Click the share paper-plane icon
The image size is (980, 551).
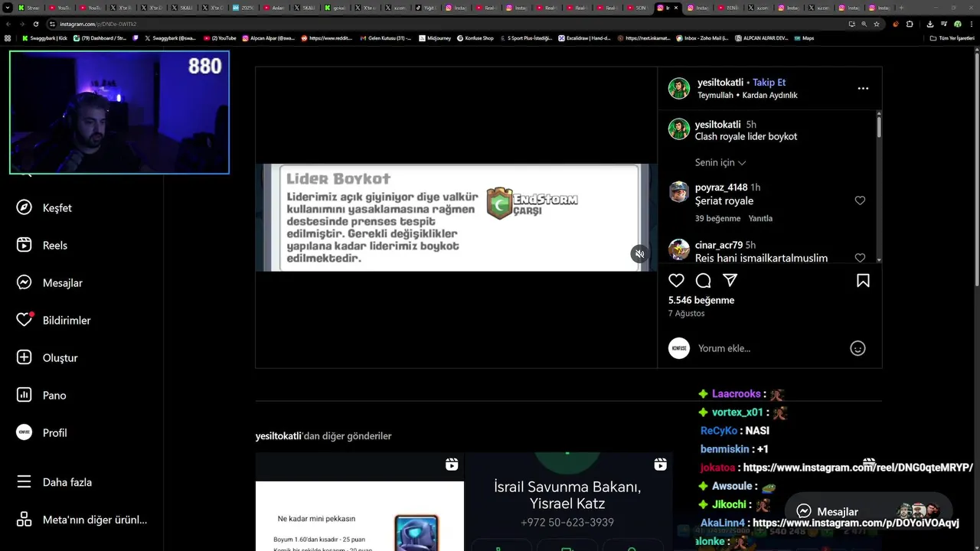[x=730, y=280]
